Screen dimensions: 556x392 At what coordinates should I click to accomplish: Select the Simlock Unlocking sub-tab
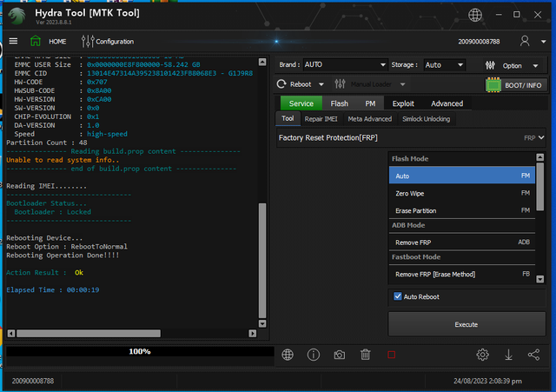pyautogui.click(x=427, y=119)
